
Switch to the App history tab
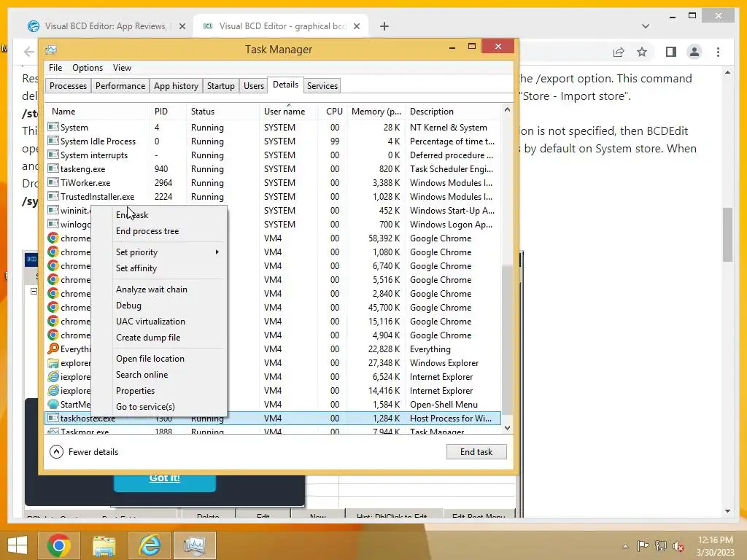[176, 86]
